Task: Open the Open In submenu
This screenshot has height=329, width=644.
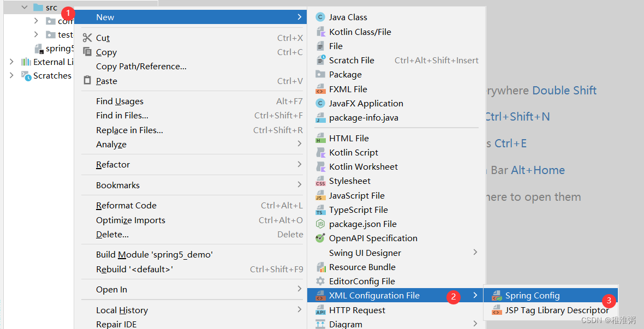Action: point(190,290)
